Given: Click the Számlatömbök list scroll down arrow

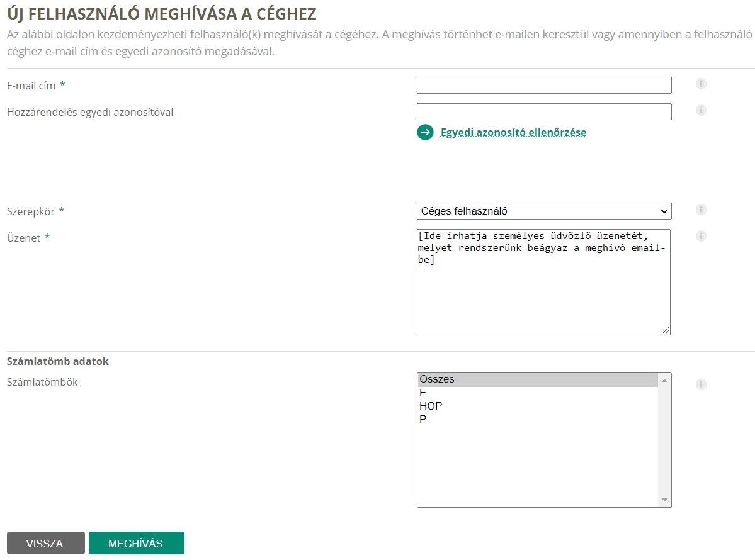Looking at the screenshot, I should 664,500.
